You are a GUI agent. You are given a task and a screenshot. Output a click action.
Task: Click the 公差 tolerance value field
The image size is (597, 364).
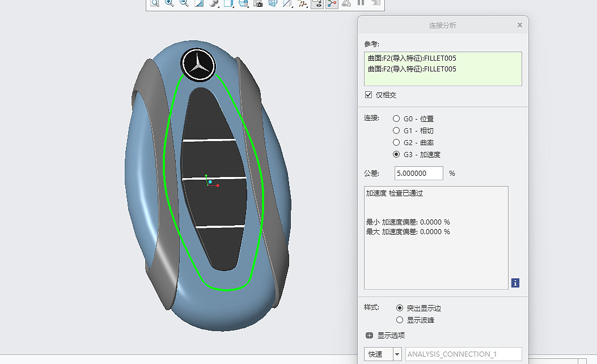(418, 173)
